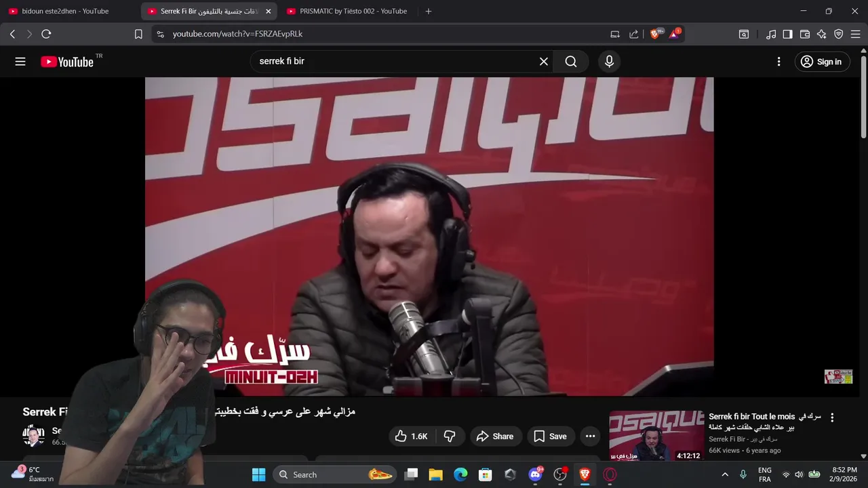Image resolution: width=868 pixels, height=488 pixels.
Task: Share this page from the address bar
Action: click(634, 34)
